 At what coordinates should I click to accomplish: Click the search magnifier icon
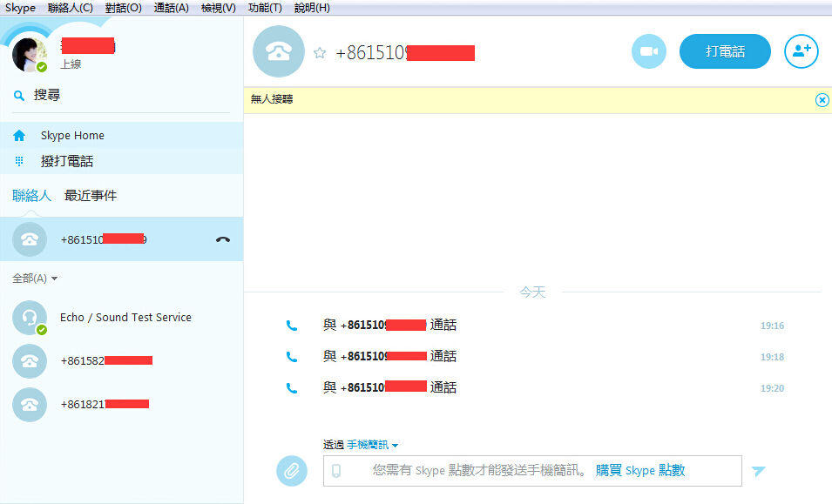click(x=19, y=96)
